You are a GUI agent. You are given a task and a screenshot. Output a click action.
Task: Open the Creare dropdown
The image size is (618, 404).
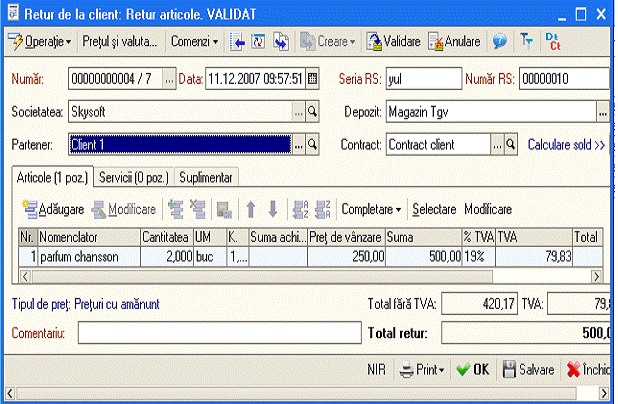click(x=328, y=41)
